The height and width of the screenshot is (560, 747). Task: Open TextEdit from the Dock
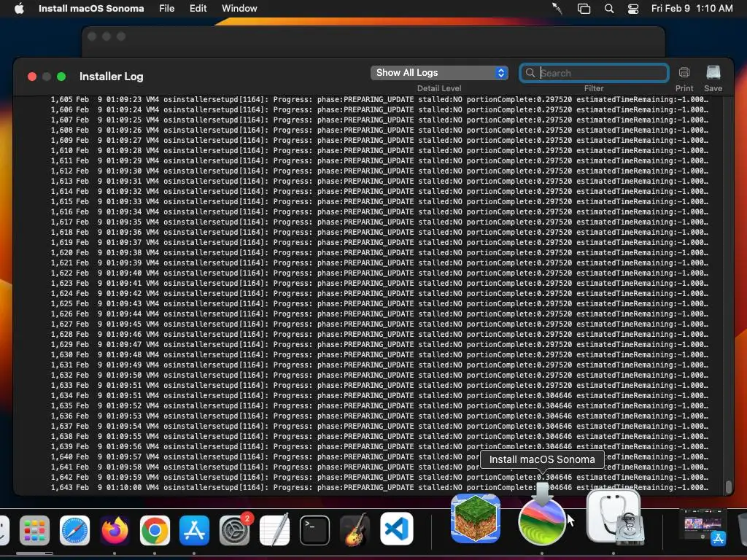point(274,530)
